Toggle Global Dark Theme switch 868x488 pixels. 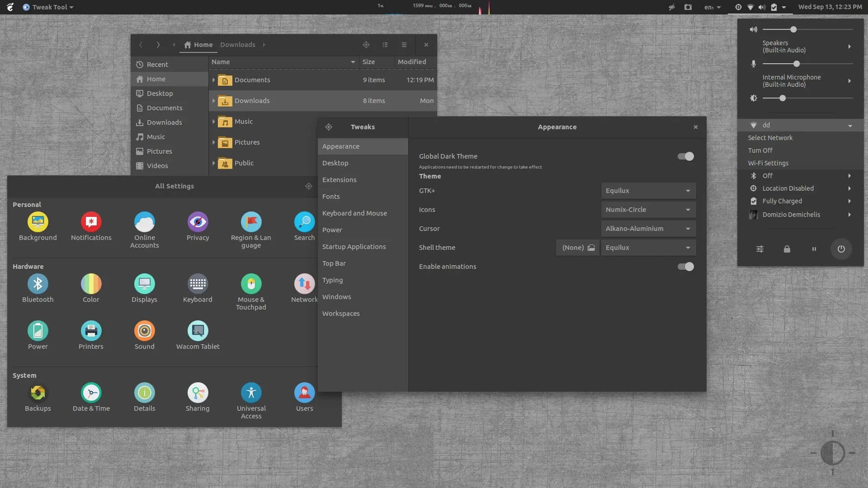point(685,156)
